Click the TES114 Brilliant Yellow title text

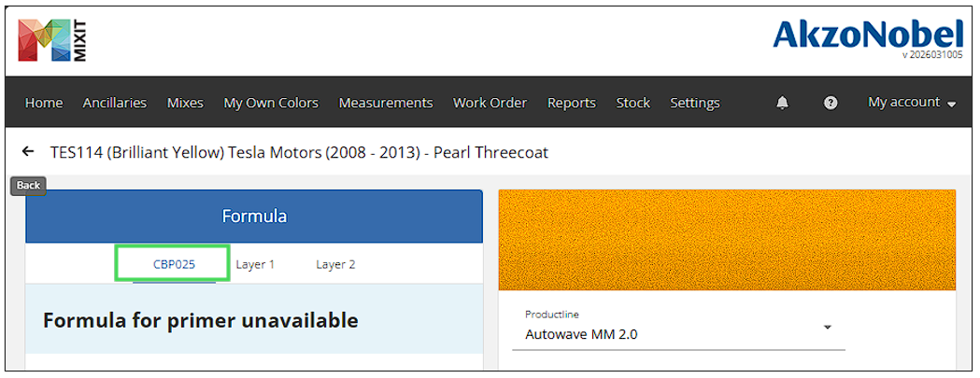point(299,152)
